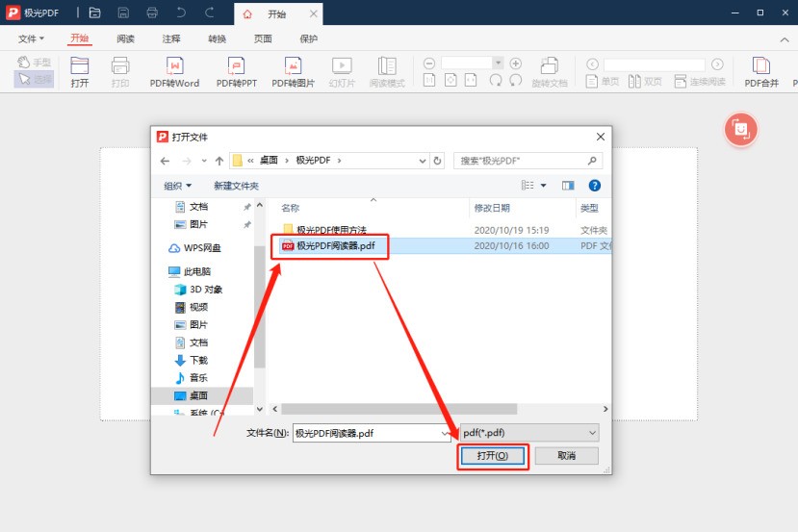Viewport: 798px width, 532px height.
Task: Click the zoom out minus icon
Action: [x=429, y=63]
